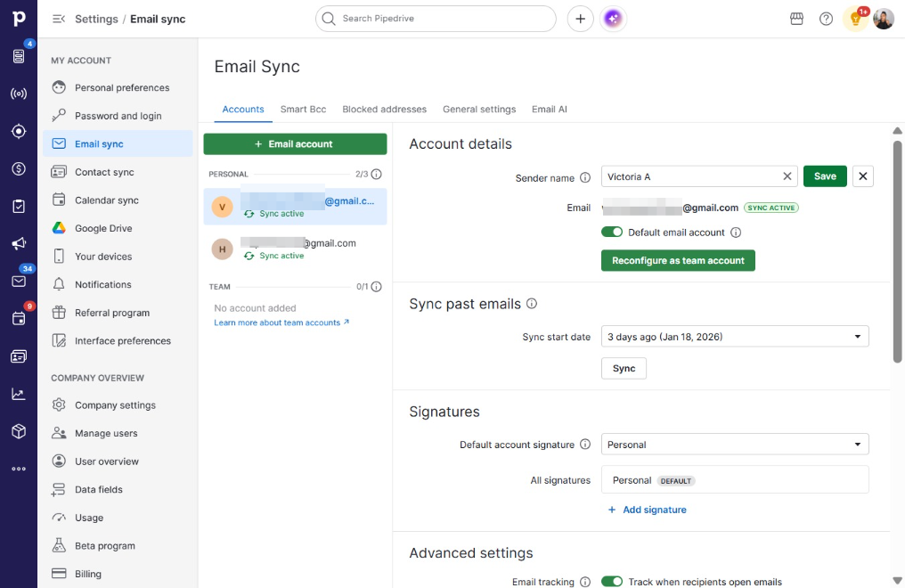Open the lightbulb tips icon
The image size is (905, 588).
(855, 19)
